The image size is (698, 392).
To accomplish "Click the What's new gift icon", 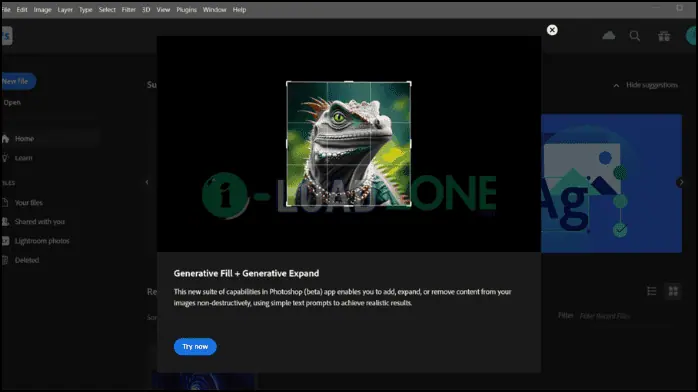I will (664, 36).
